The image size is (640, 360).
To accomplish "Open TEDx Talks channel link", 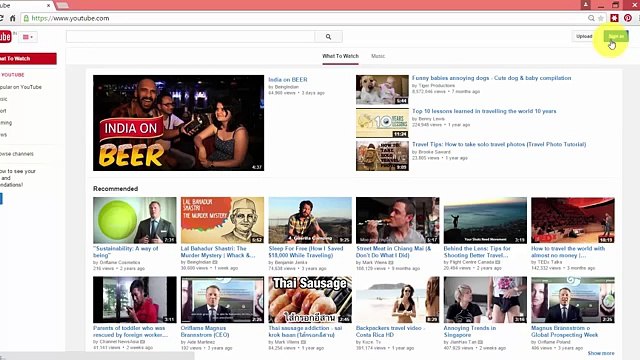I will tap(550, 262).
